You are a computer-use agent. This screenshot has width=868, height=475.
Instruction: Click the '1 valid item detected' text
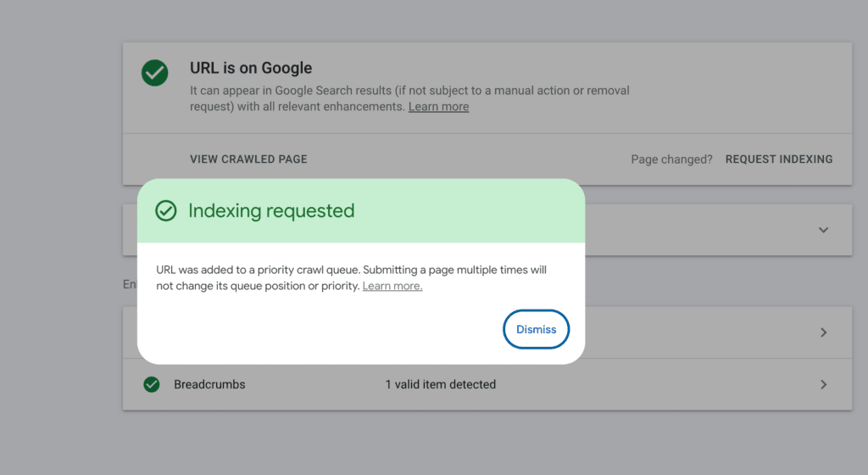click(440, 384)
